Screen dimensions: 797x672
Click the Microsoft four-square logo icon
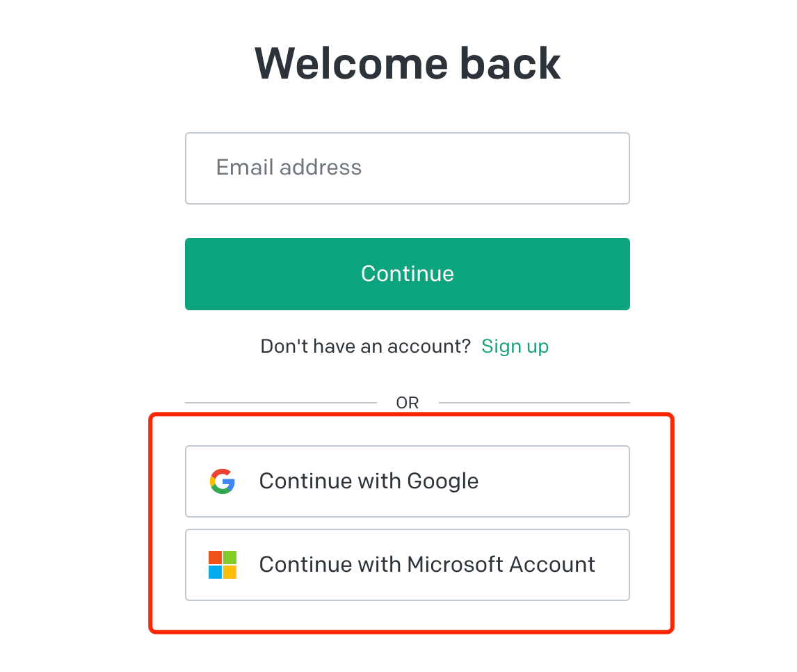[x=223, y=565]
